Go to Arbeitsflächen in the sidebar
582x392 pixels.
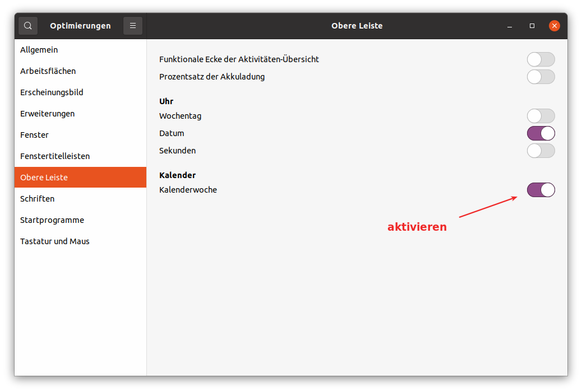click(48, 71)
